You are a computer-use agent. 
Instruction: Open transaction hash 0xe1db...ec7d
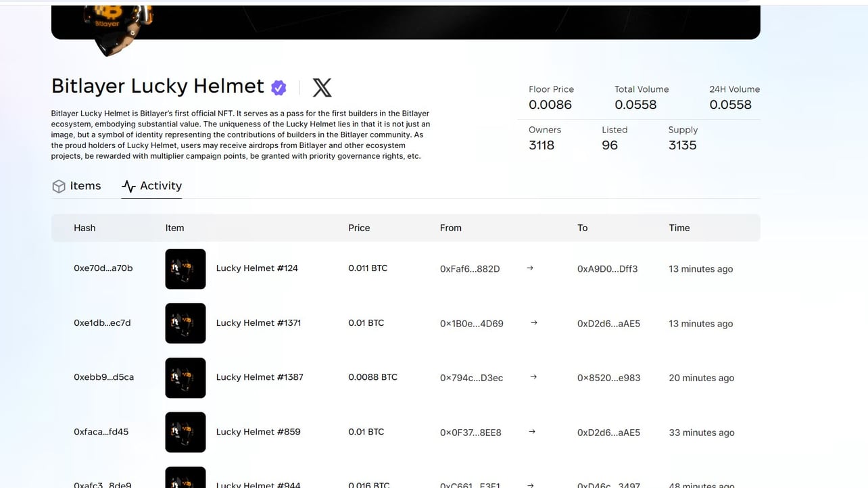coord(102,323)
